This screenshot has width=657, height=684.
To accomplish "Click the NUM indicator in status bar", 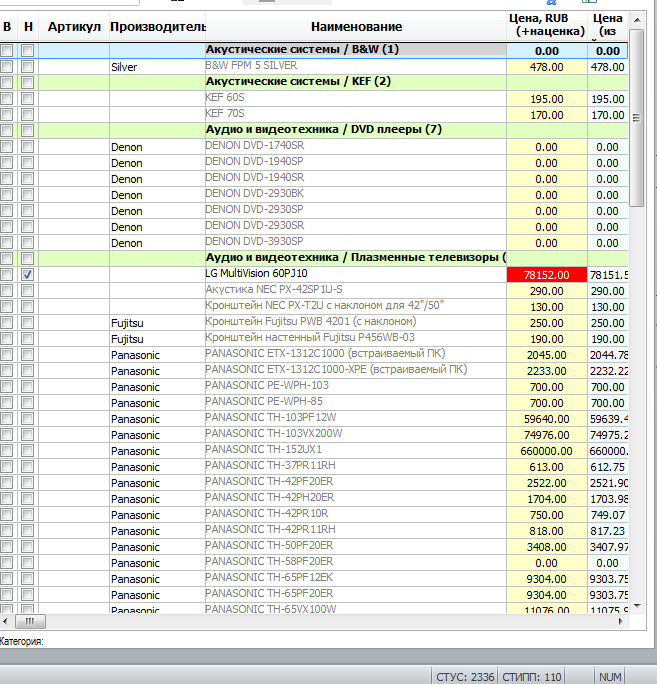I will pos(610,677).
